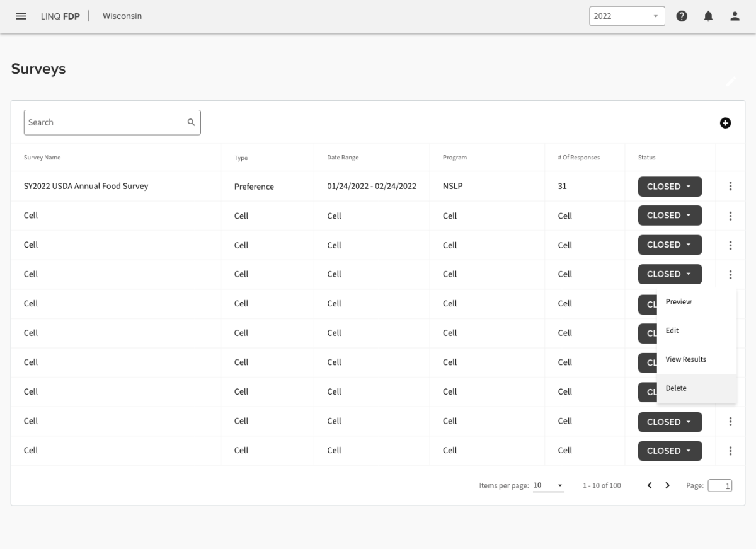Select View Results menu option
The image size is (756, 549).
[685, 359]
